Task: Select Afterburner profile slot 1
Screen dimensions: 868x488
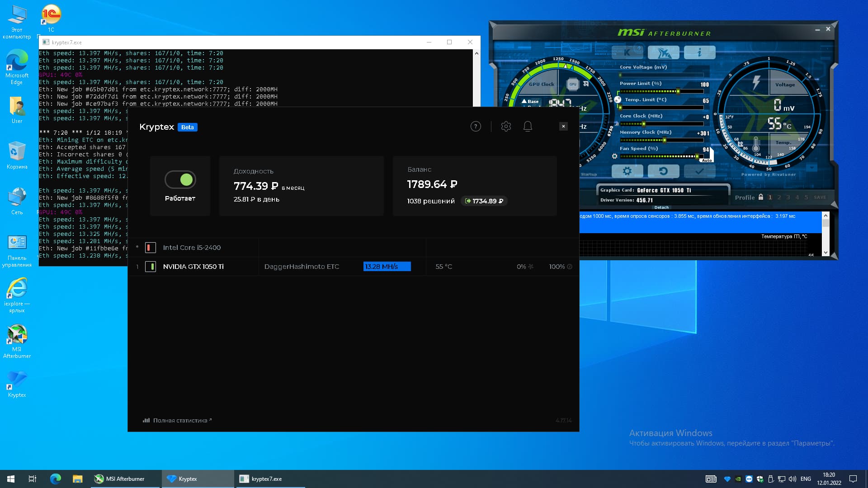Action: click(x=770, y=197)
